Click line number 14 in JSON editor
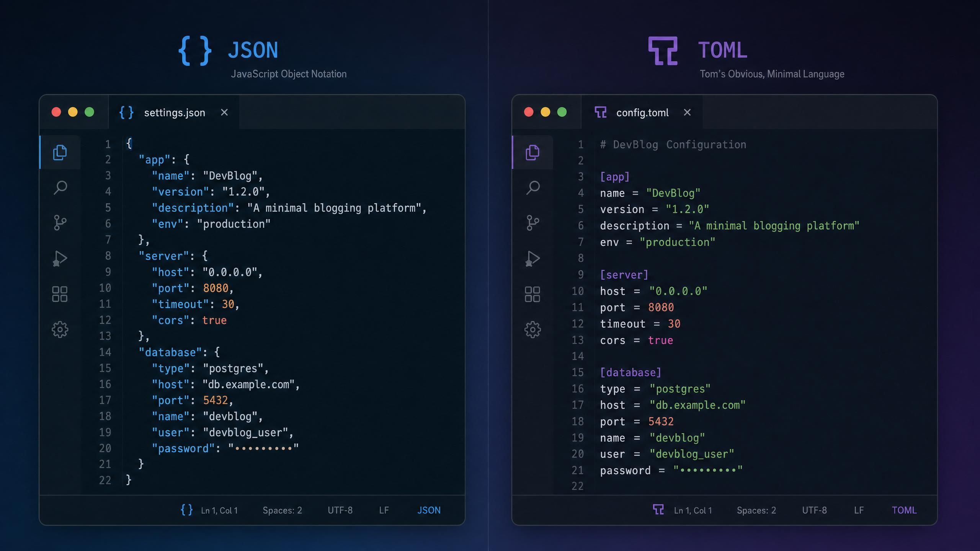 click(x=105, y=352)
